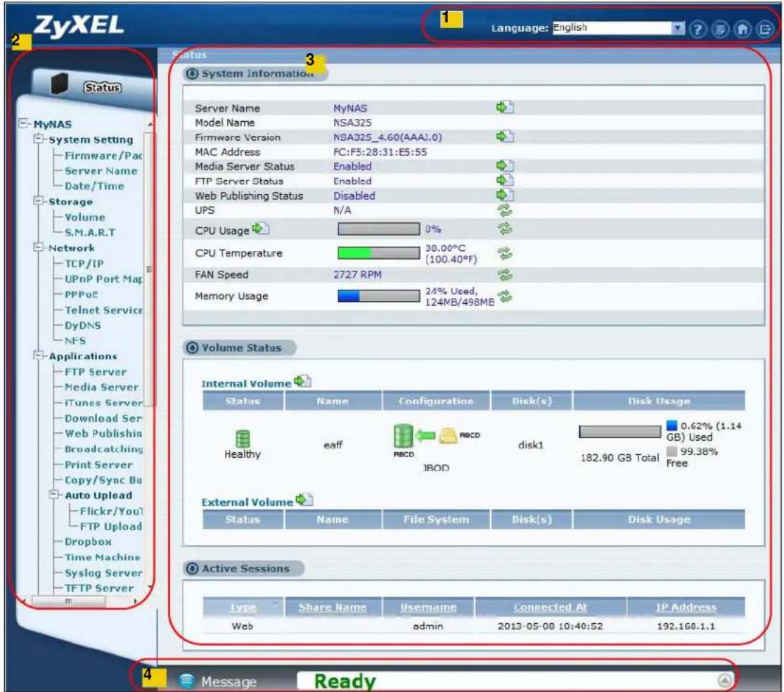Open FTP Server application item
784x692 pixels.
pyautogui.click(x=96, y=372)
